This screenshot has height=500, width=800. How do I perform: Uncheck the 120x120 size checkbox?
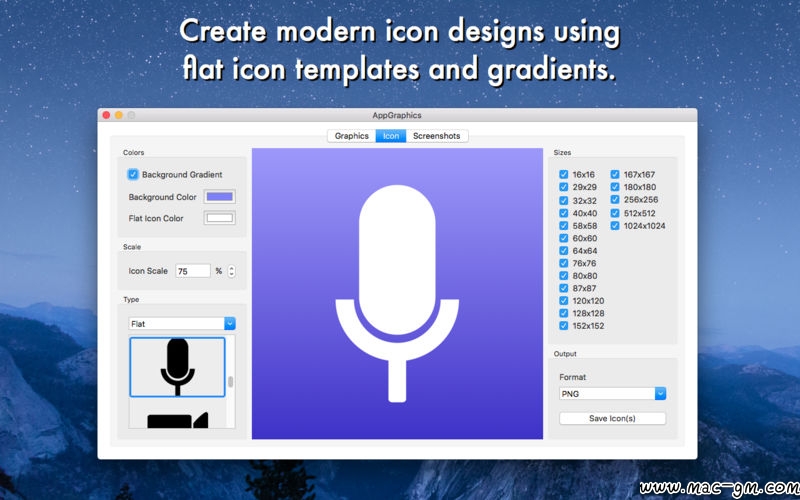tap(563, 301)
